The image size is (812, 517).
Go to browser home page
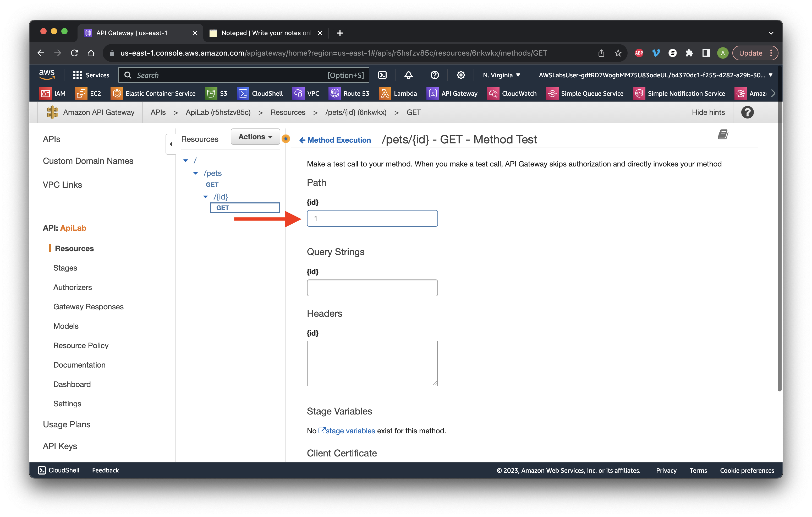pos(91,53)
